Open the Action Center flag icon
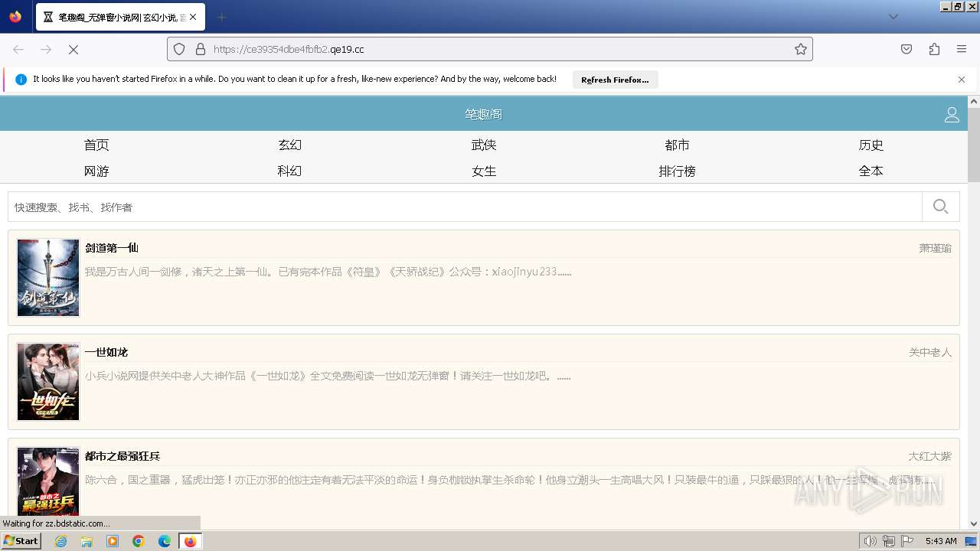Screen dimensions: 980x551 (x=907, y=541)
